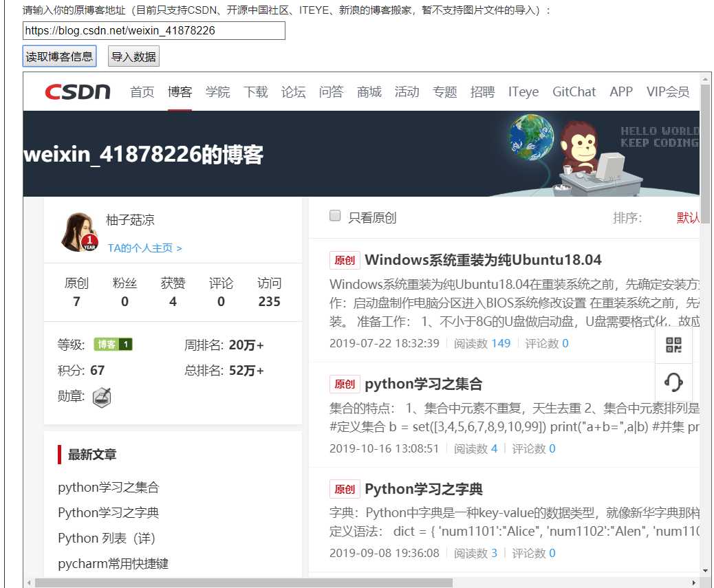Open python学习之集合 in 最新文章 sidebar
The height and width of the screenshot is (588, 714).
pos(109,488)
